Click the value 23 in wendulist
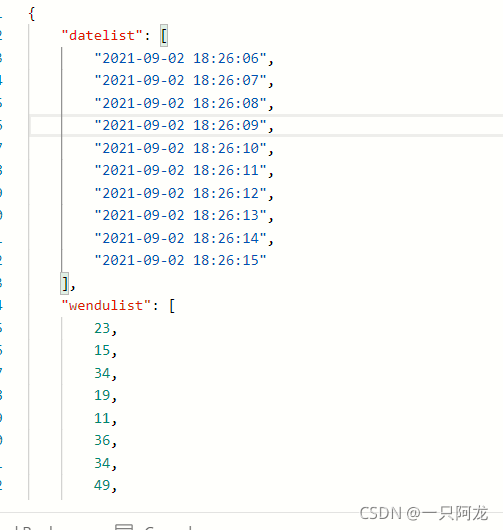Viewport: 503px width, 530px height. pyautogui.click(x=102, y=328)
